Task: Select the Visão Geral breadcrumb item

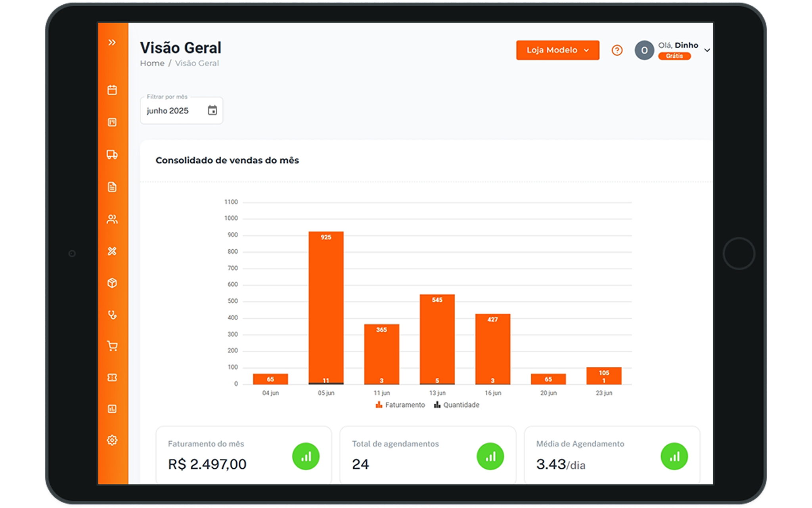Action: tap(197, 63)
